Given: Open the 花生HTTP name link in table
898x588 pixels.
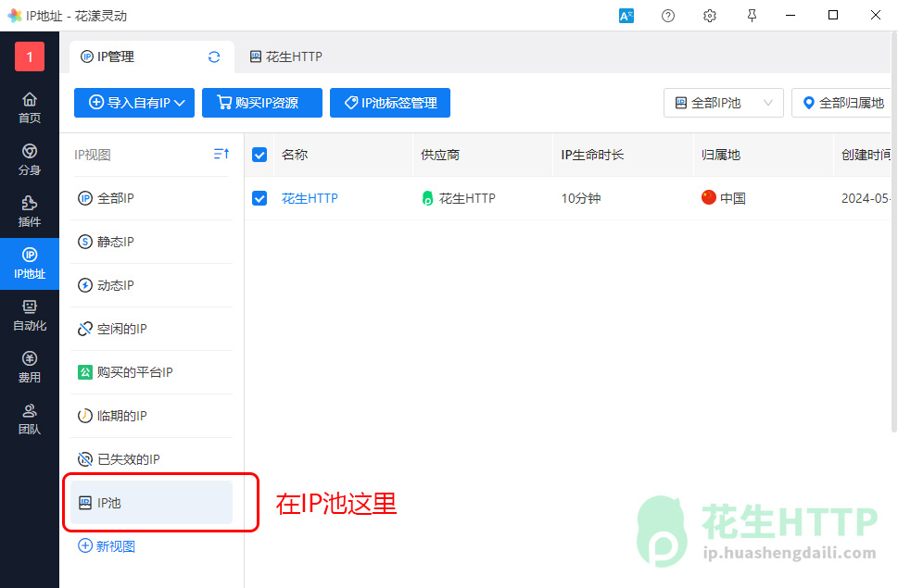Looking at the screenshot, I should pyautogui.click(x=310, y=198).
